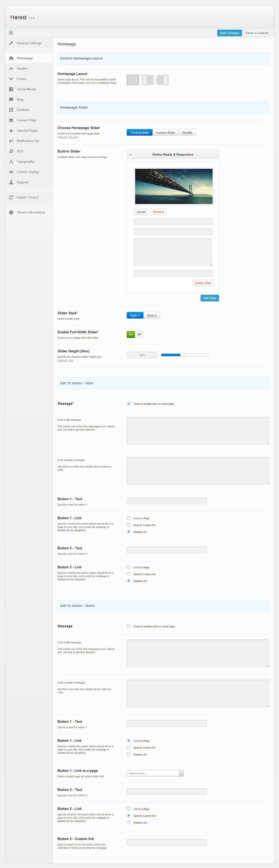Open the Select an item page dropdown
279x868 pixels.
(155, 773)
